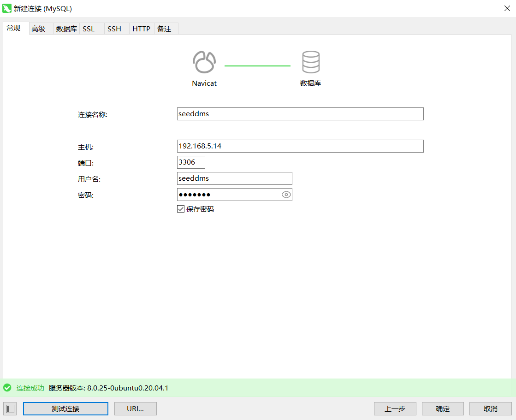This screenshot has height=420, width=516.
Task: Focus the 主机 field showing 192.168.5.14
Action: click(x=300, y=146)
